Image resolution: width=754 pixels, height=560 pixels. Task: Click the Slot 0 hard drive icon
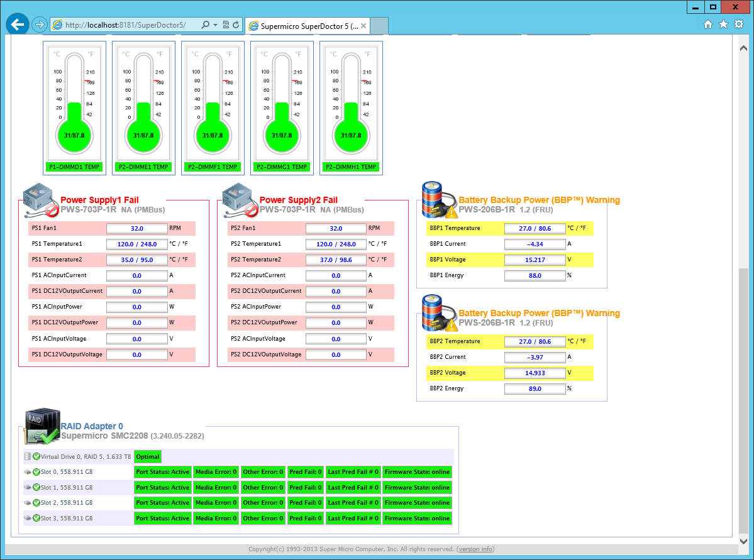tap(28, 471)
